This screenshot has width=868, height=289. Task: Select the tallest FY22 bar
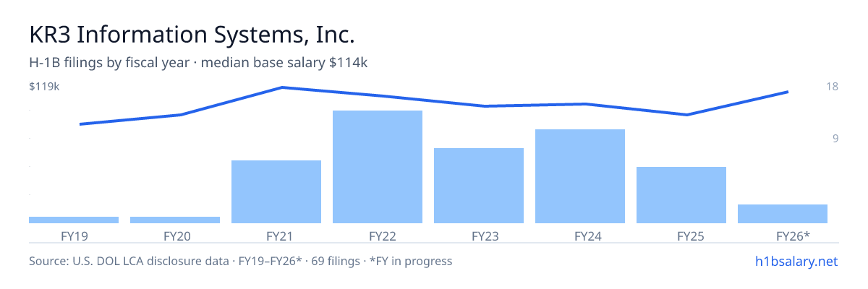[378, 167]
